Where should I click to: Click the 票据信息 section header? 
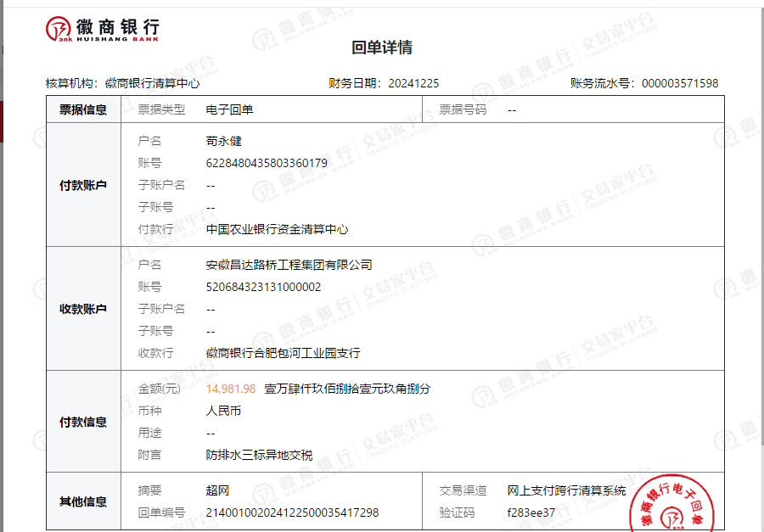click(x=83, y=109)
